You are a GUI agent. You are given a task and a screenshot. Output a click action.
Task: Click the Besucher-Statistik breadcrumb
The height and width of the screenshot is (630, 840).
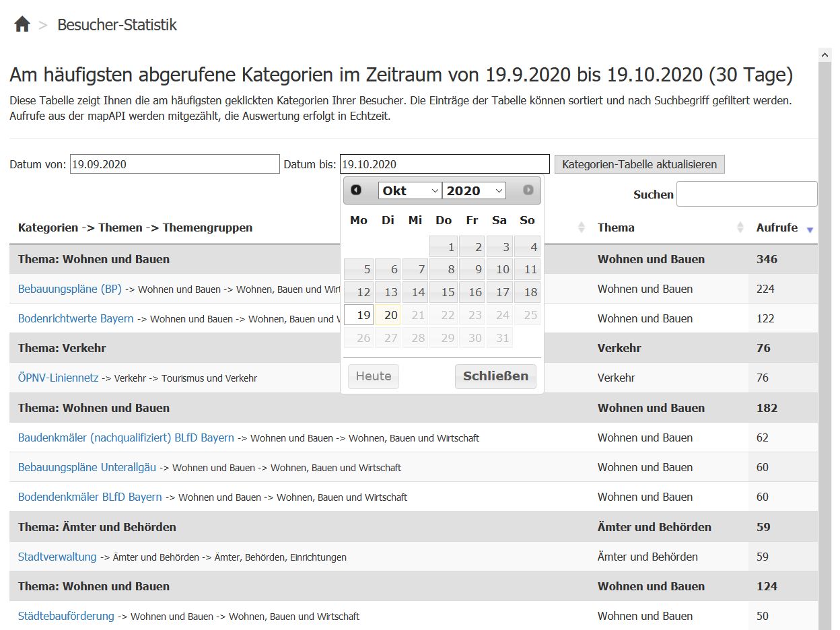pyautogui.click(x=117, y=25)
